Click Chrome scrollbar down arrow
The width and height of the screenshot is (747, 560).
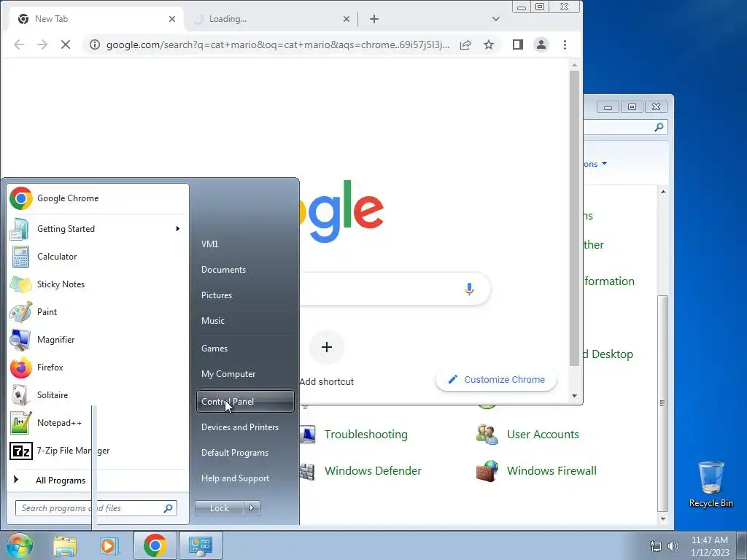tap(575, 396)
